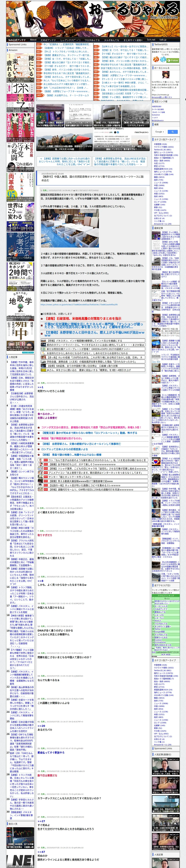This screenshot has width=186, height=868.
Task: Open 国内ニュース (13970) in upper category archive
Action: pyautogui.click(x=163, y=152)
